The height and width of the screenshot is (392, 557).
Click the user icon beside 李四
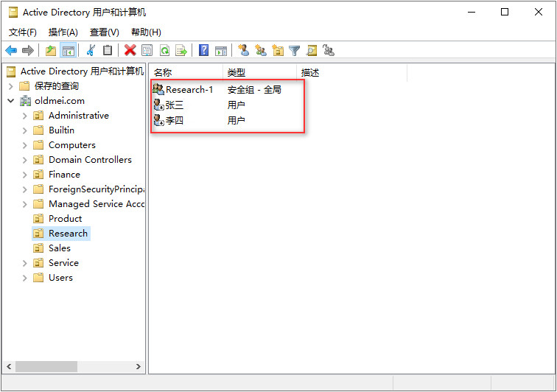pyautogui.click(x=158, y=120)
